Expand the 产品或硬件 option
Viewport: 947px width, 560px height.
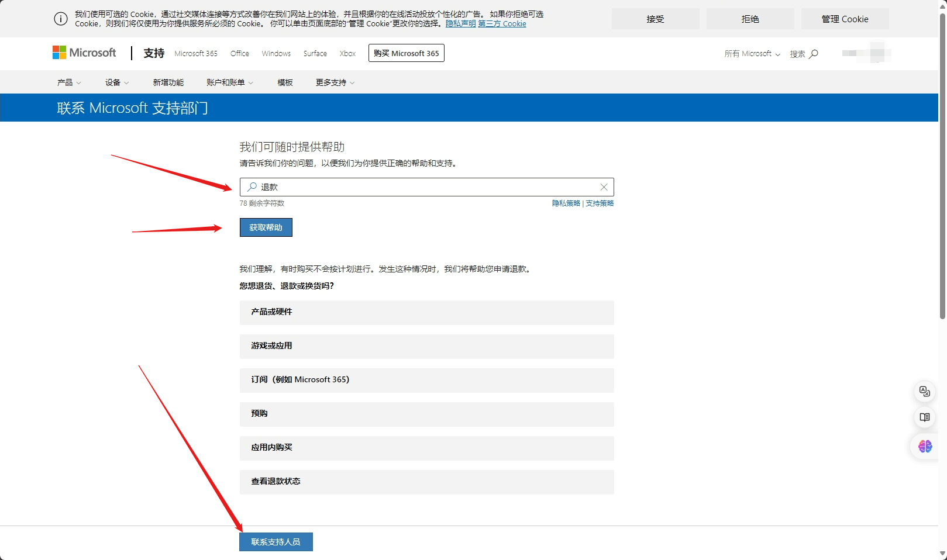pos(427,312)
